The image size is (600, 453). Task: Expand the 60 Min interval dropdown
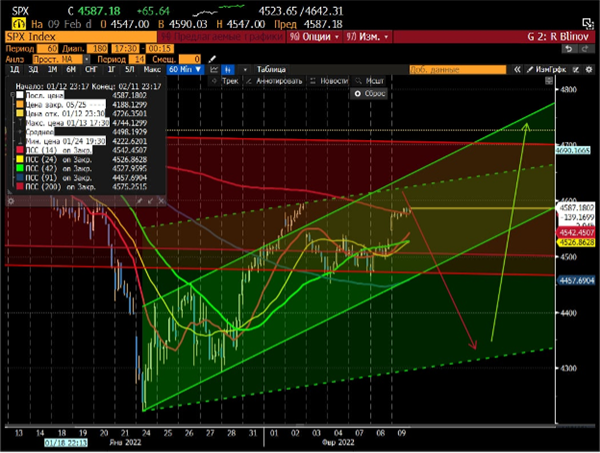(x=185, y=69)
